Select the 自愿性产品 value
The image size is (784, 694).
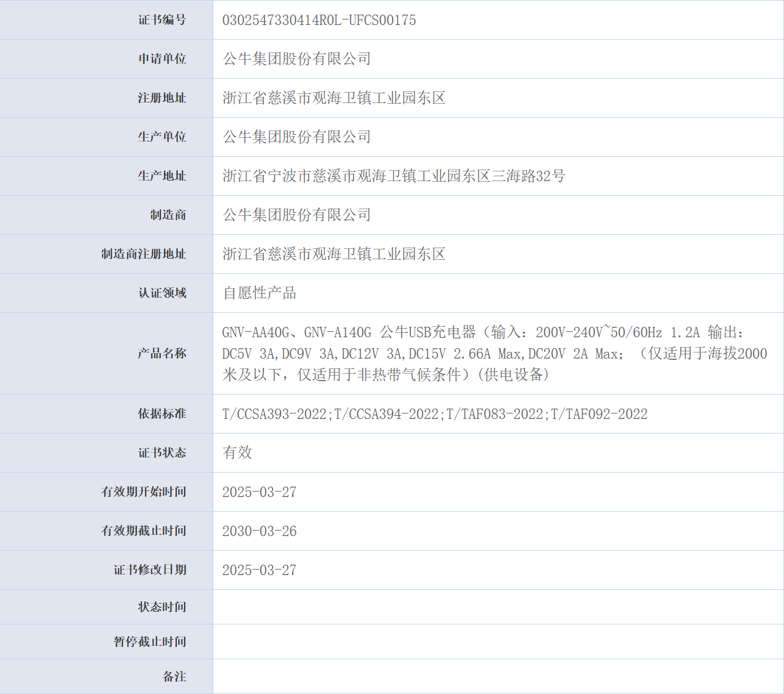(260, 293)
